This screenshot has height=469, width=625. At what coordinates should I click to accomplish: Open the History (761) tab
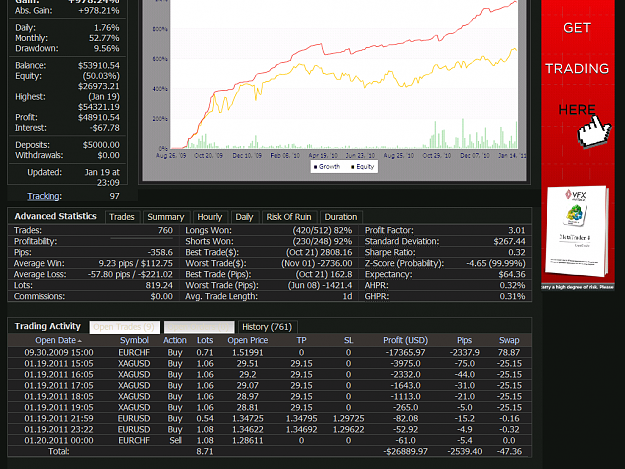pyautogui.click(x=267, y=327)
